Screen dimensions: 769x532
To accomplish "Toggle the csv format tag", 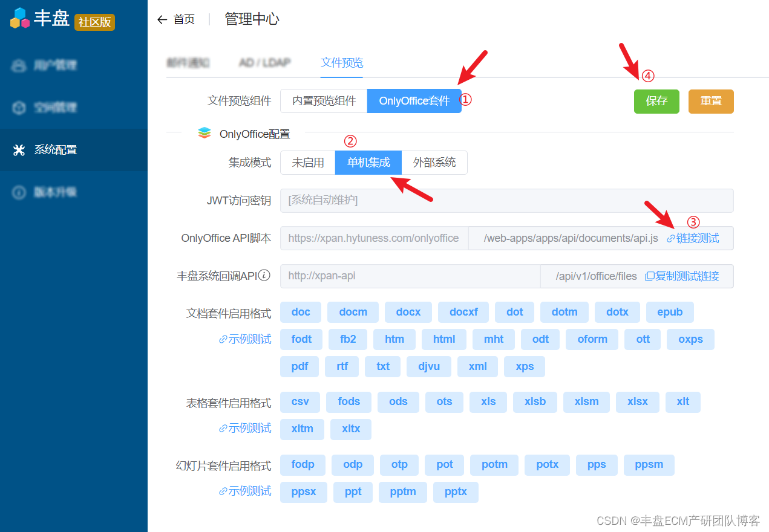I will [300, 401].
